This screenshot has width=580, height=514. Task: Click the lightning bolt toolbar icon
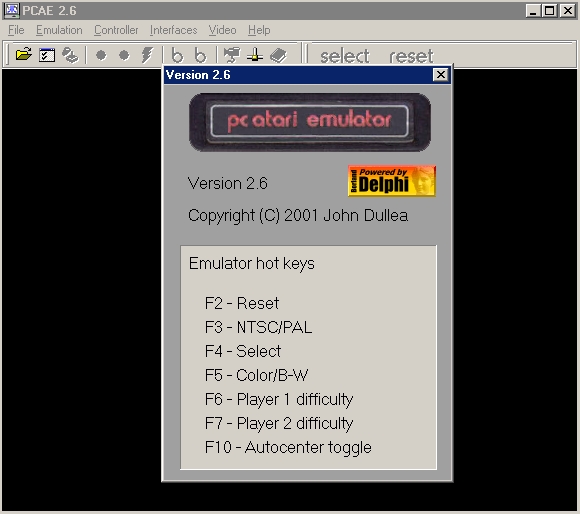point(147,55)
